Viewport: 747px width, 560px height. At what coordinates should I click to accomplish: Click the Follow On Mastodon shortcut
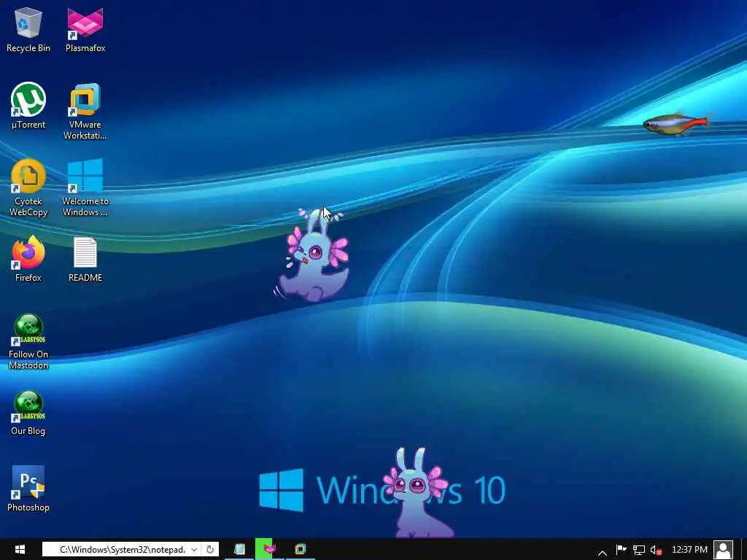[28, 342]
